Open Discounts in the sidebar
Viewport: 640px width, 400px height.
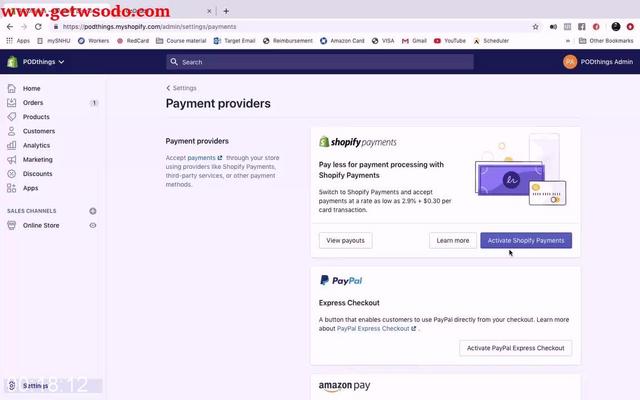pos(37,174)
